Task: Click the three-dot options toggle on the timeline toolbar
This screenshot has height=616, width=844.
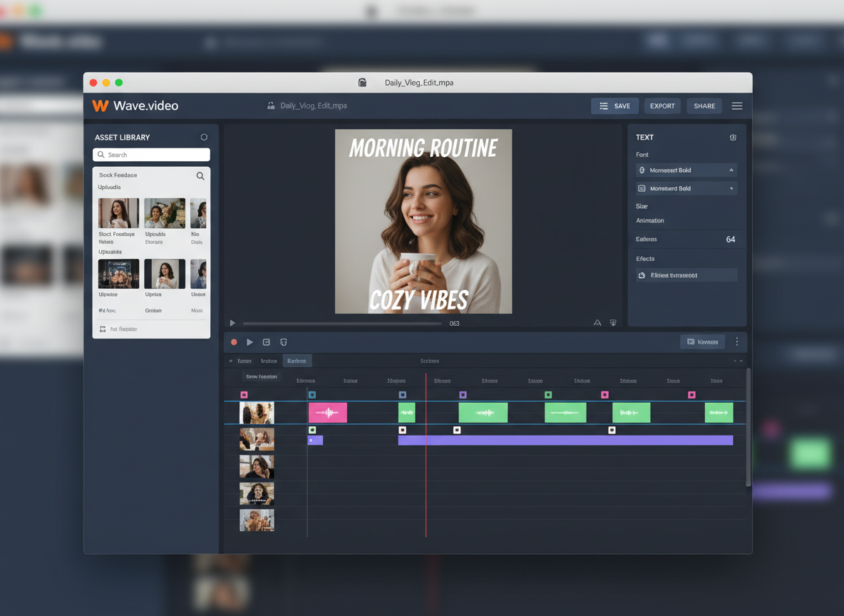Action: coord(737,342)
